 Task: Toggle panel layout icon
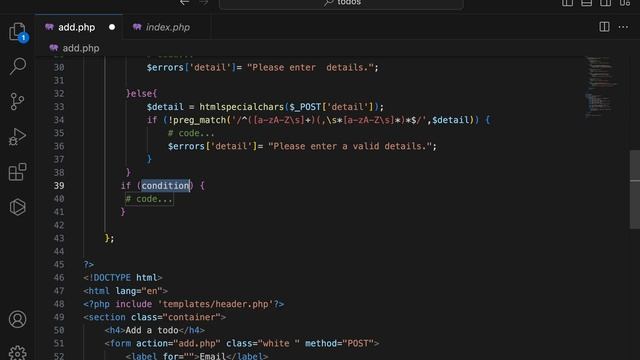coord(587,3)
